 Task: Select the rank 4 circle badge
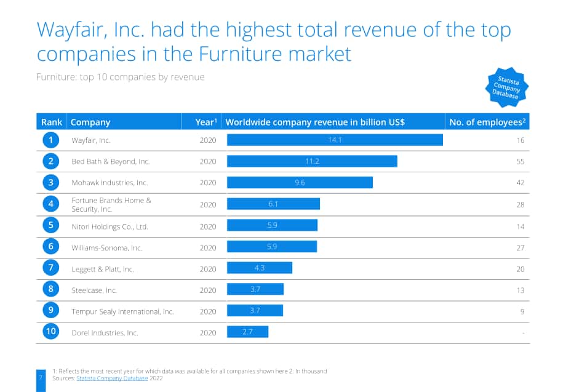click(x=51, y=204)
